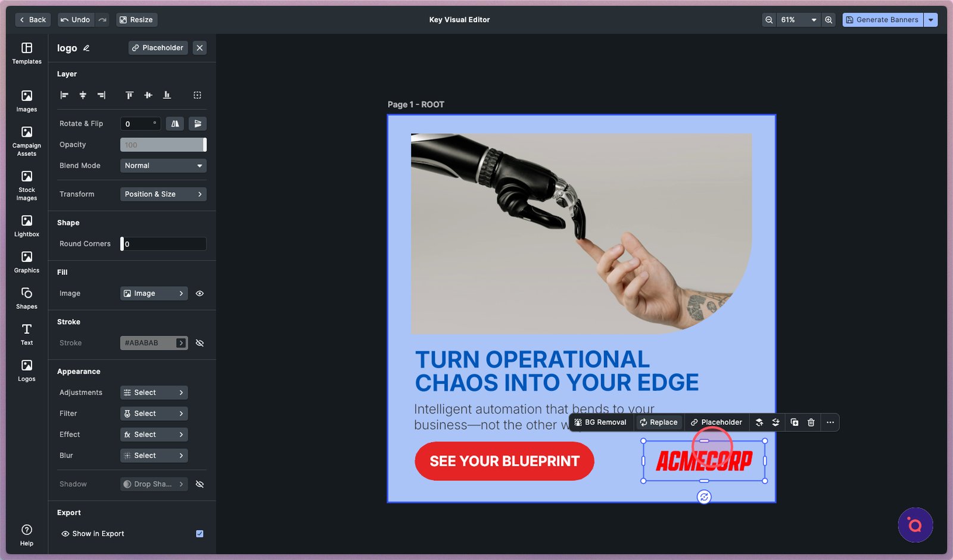Viewport: 953px width, 560px height.
Task: Edit the logo layer name pencil
Action: click(86, 48)
